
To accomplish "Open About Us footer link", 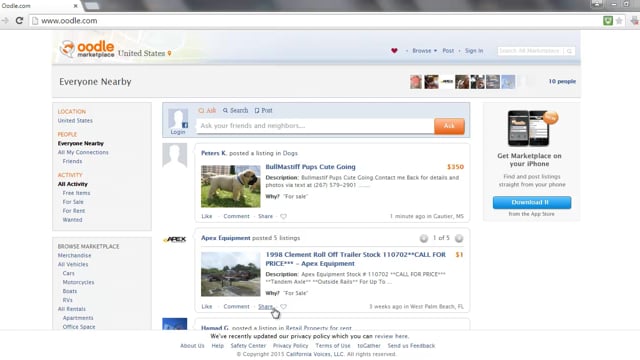I will 192,346.
